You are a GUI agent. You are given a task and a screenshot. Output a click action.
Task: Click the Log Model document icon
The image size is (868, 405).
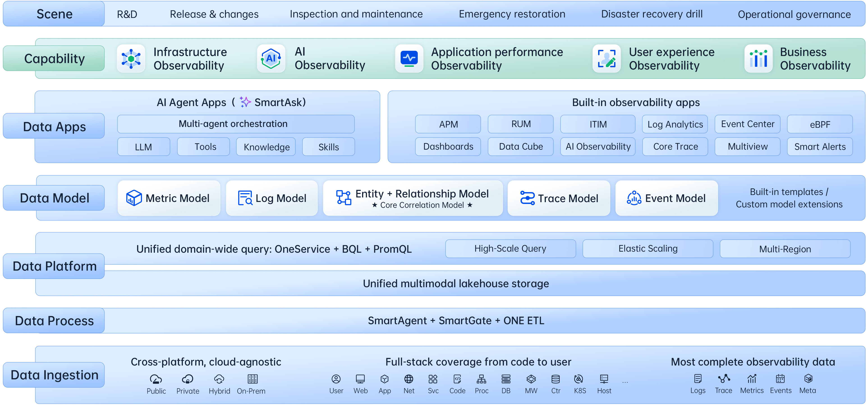pos(245,198)
